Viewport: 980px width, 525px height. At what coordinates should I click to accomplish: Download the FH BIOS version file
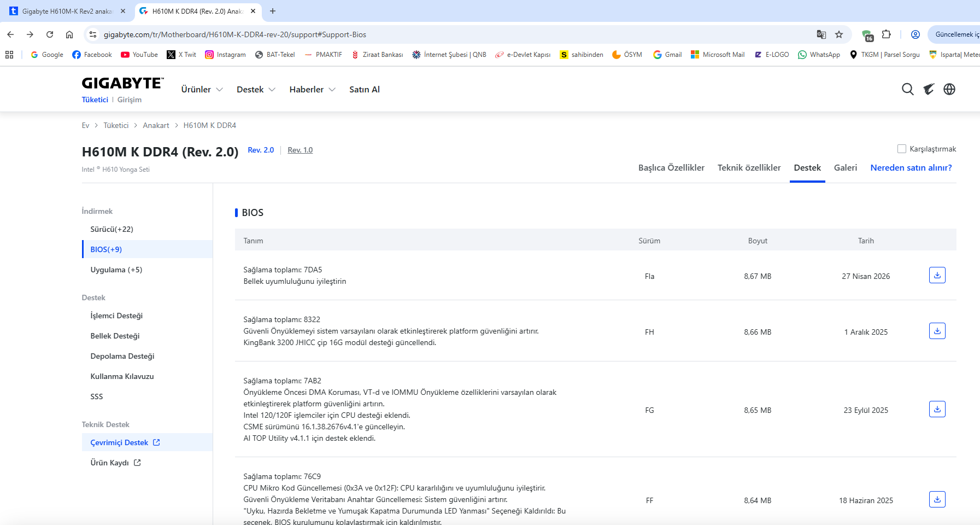pos(937,331)
